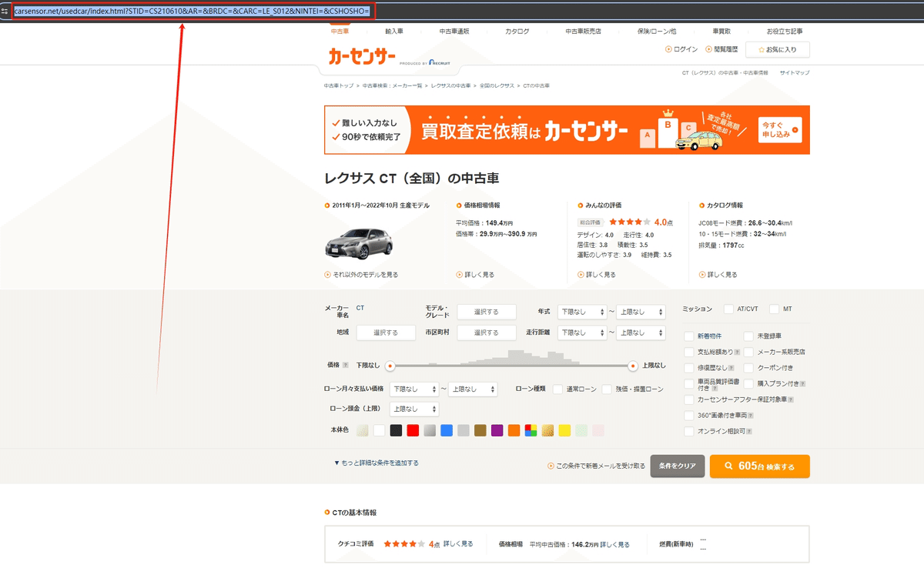Click the RECRUIT producer logo
The height and width of the screenshot is (568, 924).
pyautogui.click(x=438, y=63)
